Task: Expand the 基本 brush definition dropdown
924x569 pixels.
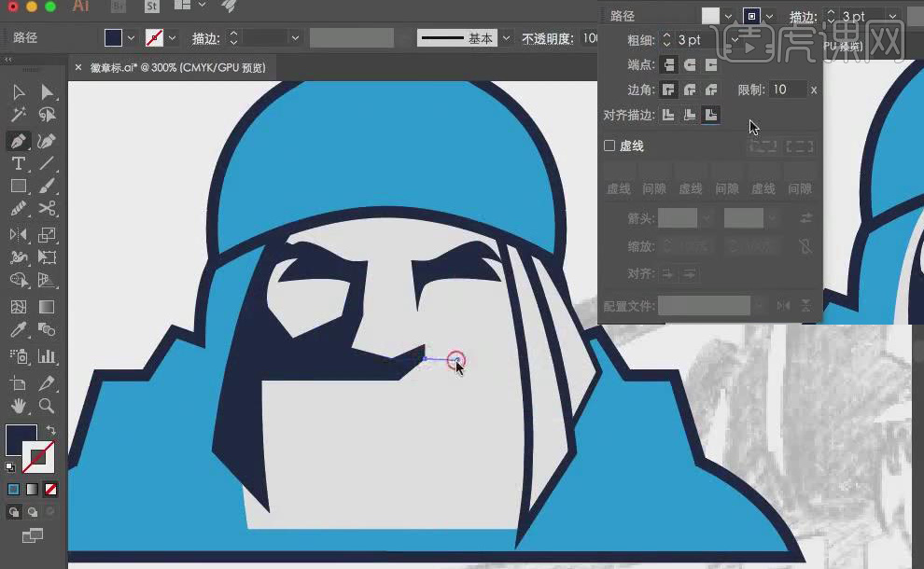Action: click(507, 38)
